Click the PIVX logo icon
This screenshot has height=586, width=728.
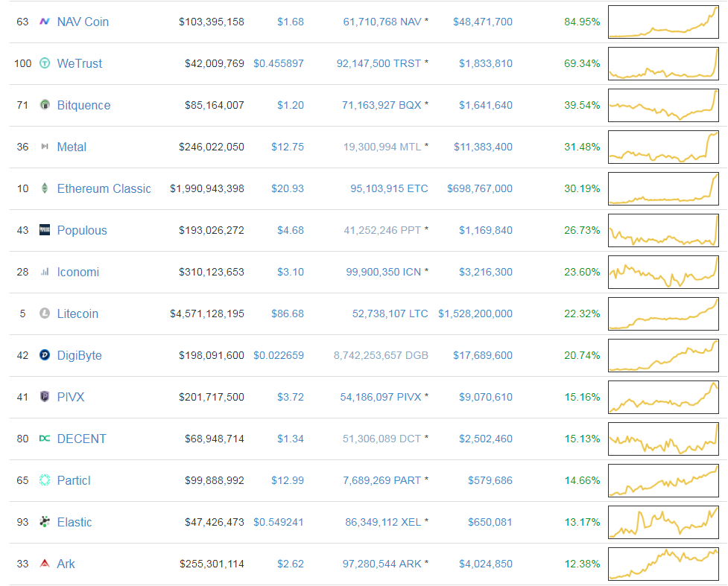click(45, 397)
